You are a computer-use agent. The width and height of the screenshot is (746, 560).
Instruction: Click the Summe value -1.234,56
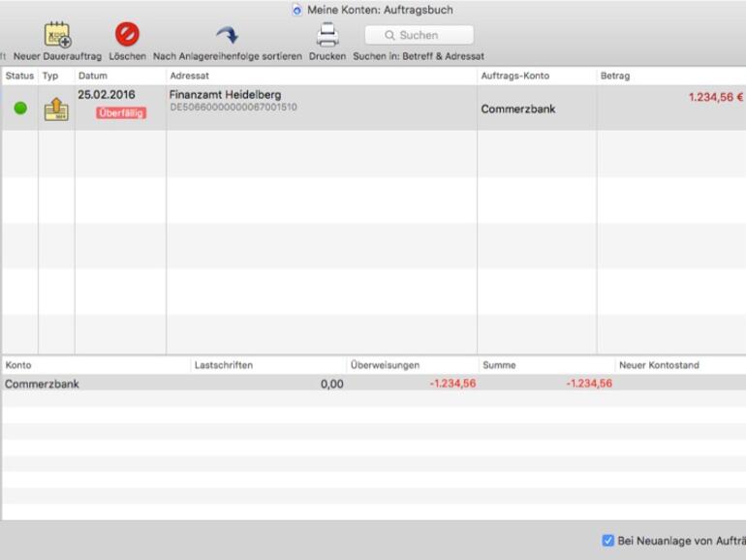589,384
